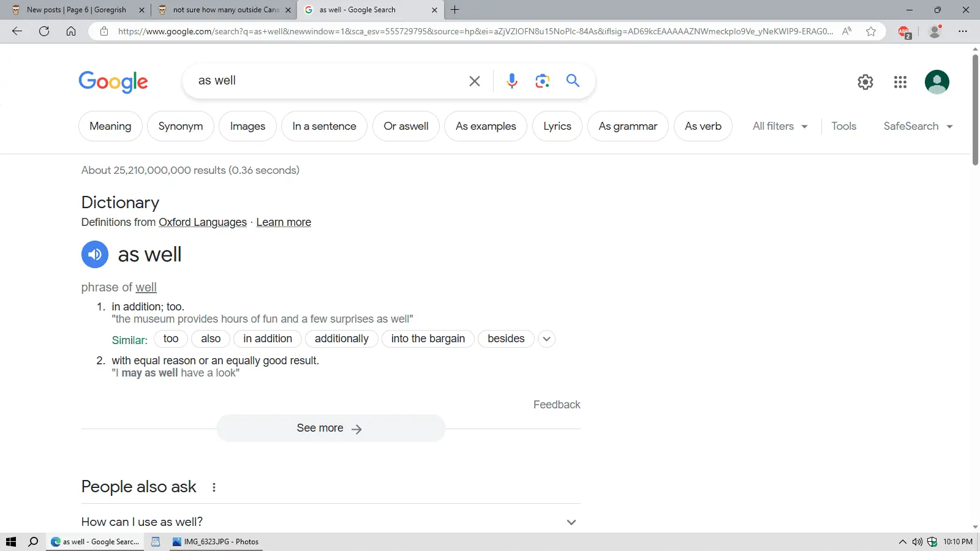The width and height of the screenshot is (980, 551).
Task: Focus the browser address bar URL
Action: (475, 31)
